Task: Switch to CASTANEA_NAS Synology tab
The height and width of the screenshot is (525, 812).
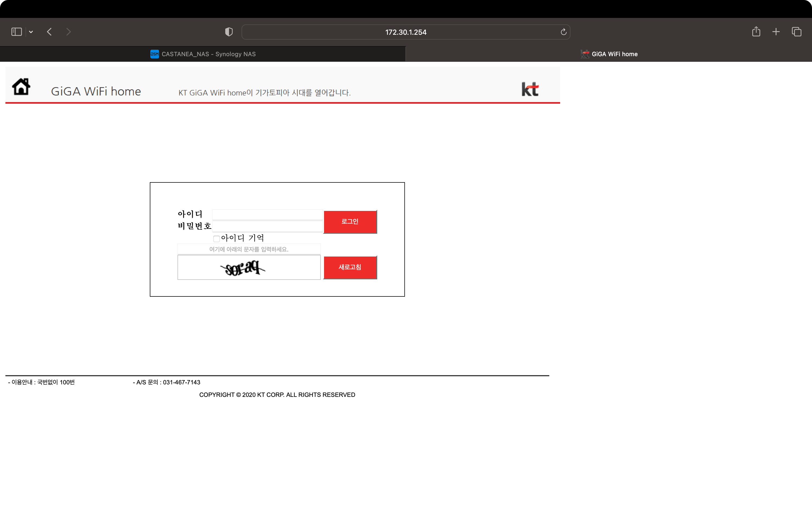Action: [x=203, y=54]
